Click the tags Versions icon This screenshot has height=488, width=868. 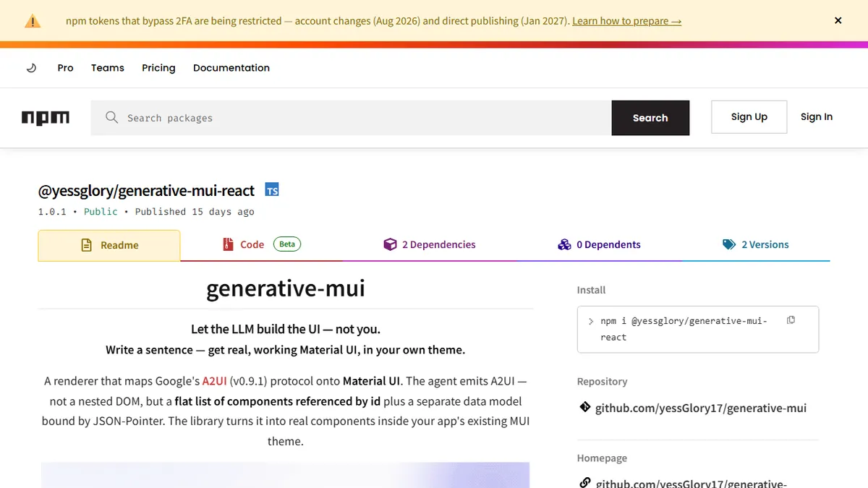729,244
